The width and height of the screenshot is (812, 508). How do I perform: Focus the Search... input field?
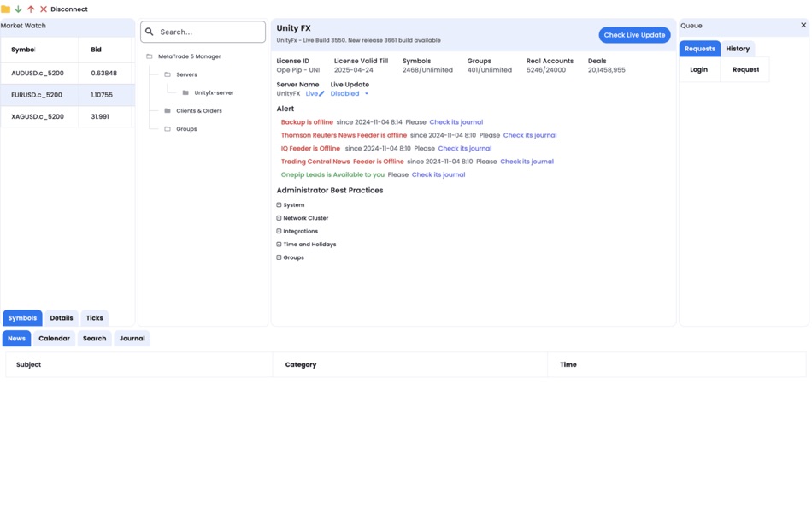203,32
